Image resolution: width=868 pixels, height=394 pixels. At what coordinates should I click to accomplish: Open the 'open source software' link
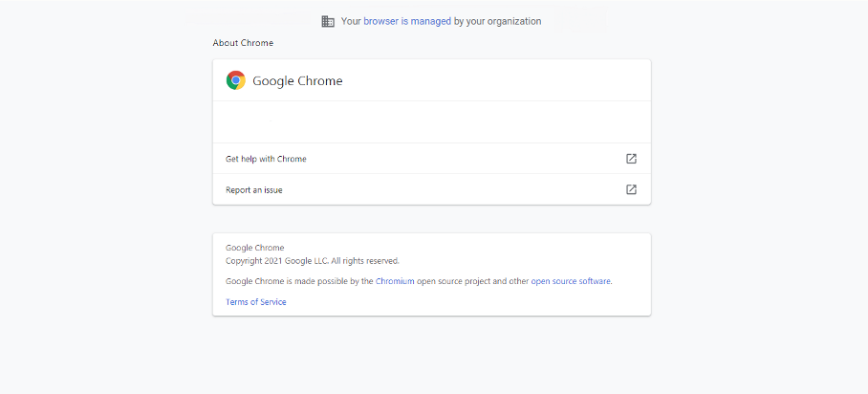pos(571,281)
